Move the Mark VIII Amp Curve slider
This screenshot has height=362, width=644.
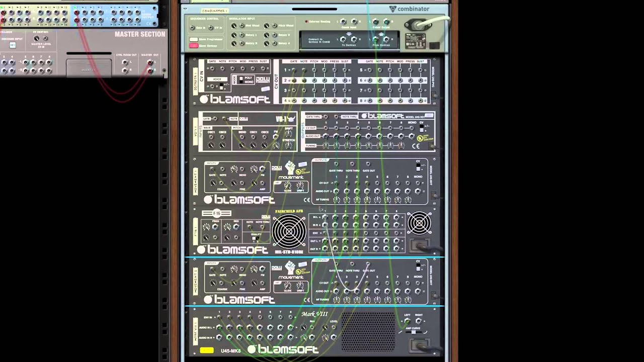coord(413,332)
